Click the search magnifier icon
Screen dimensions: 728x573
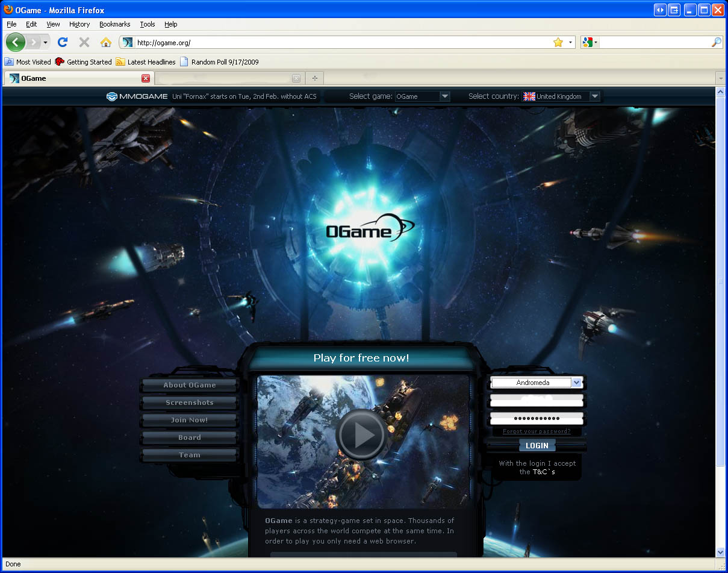coord(716,42)
